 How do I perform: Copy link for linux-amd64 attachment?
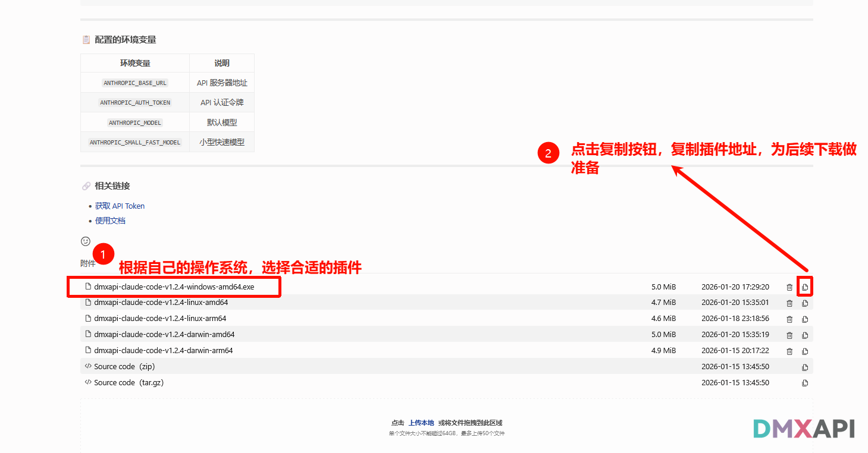coord(805,303)
